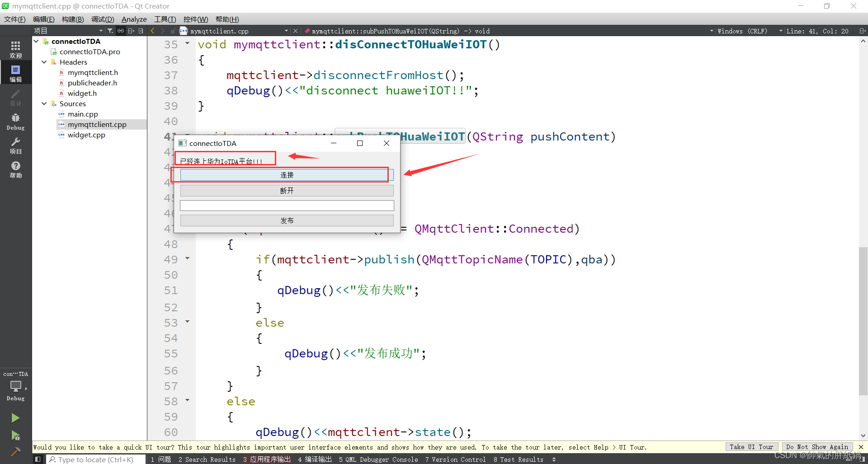868x464 pixels.
Task: Toggle synchronize with editor link icon
Action: tap(121, 31)
